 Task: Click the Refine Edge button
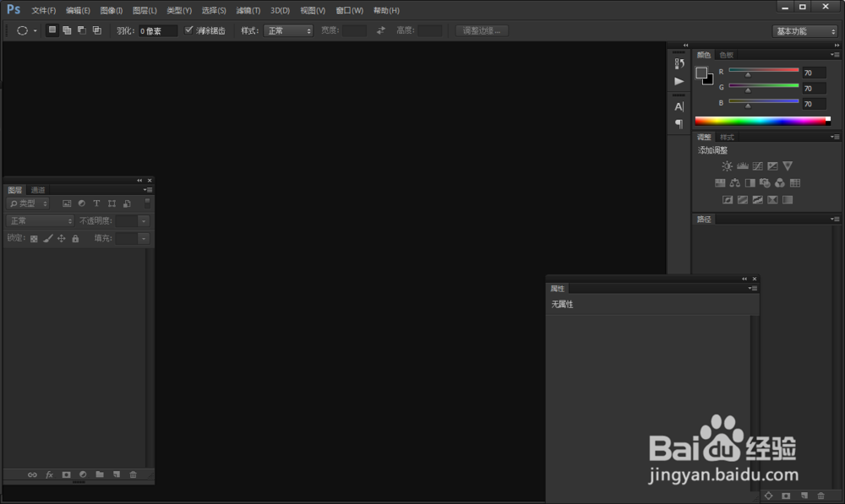coord(482,30)
